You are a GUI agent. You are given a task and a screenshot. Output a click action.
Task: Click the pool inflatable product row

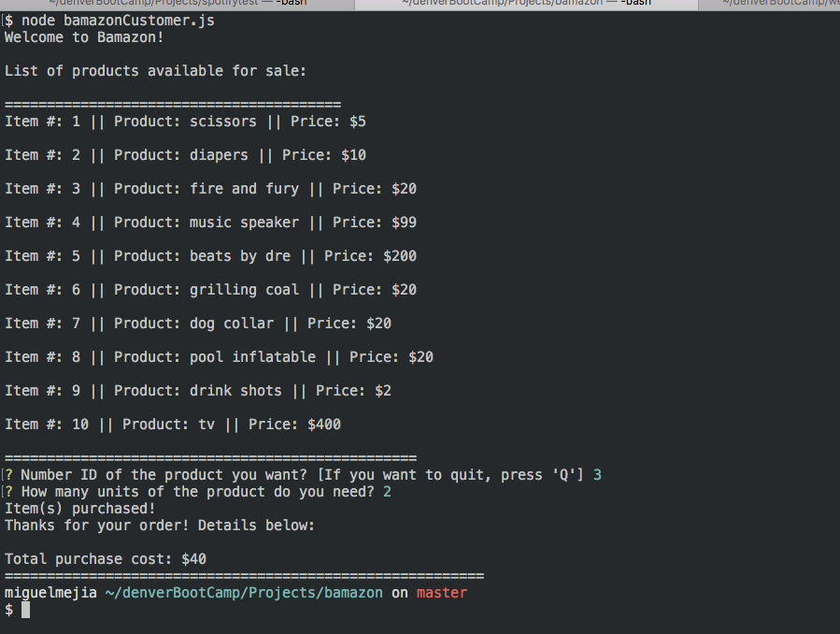[x=219, y=357]
